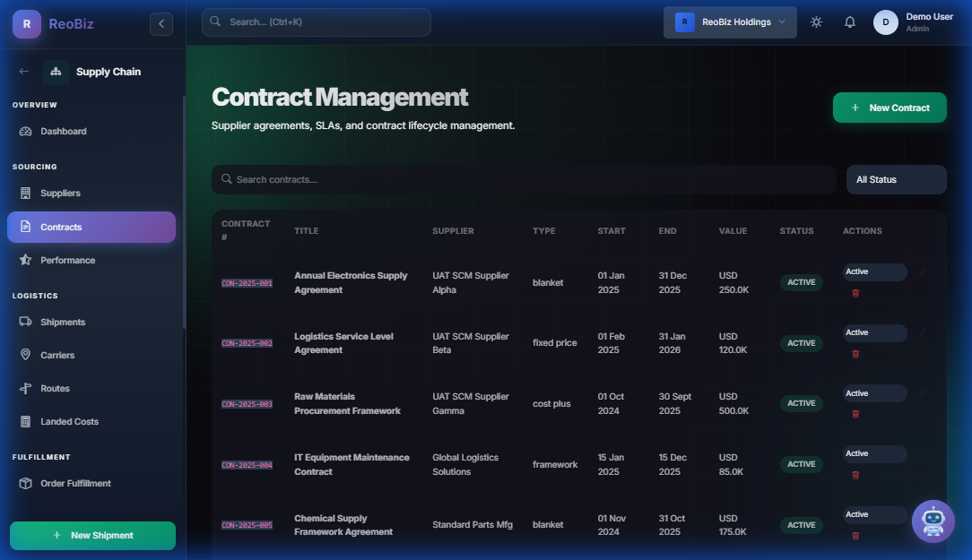Delete contract CON-2025-003 with trash icon

(855, 414)
